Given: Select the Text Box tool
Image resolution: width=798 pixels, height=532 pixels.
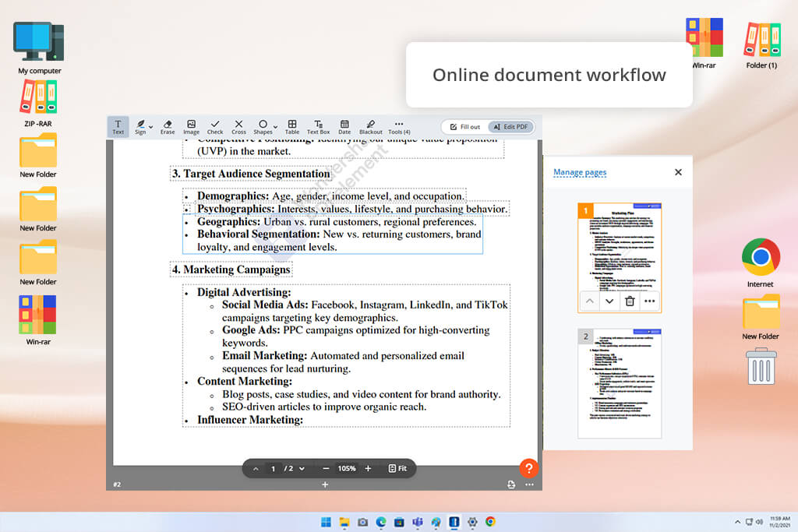Looking at the screenshot, I should click(318, 127).
